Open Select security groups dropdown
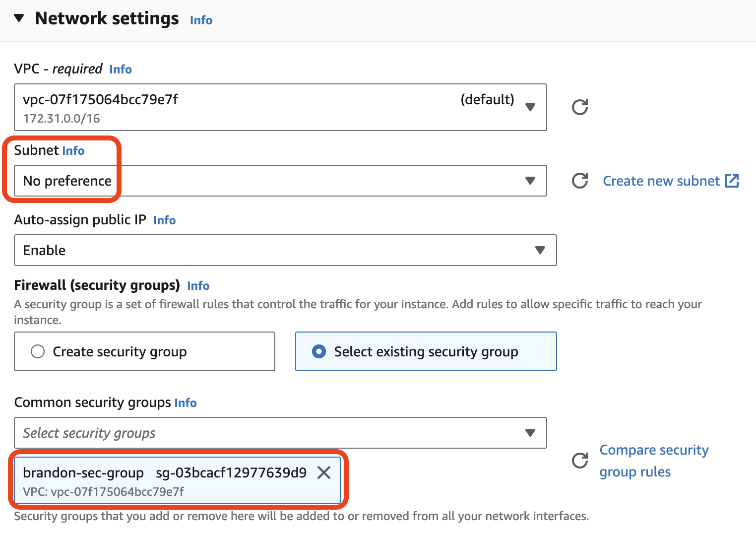Viewport: 756px width, 538px height. pos(280,433)
